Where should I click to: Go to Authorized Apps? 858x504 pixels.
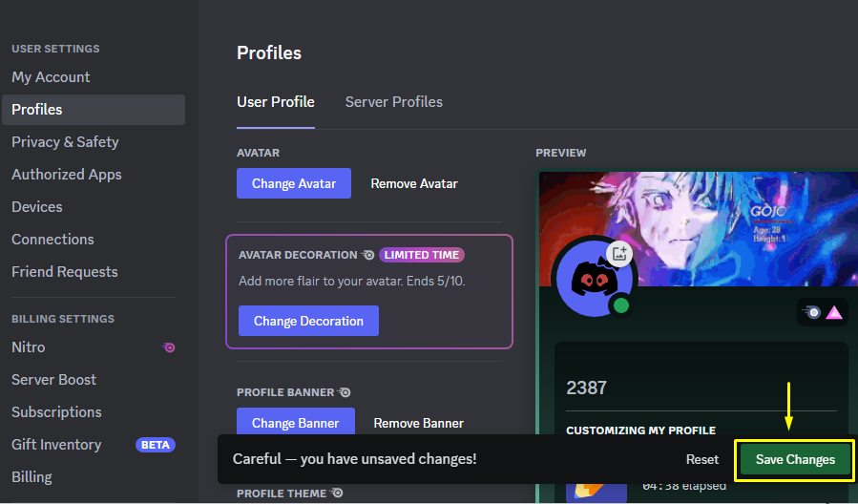(x=67, y=175)
